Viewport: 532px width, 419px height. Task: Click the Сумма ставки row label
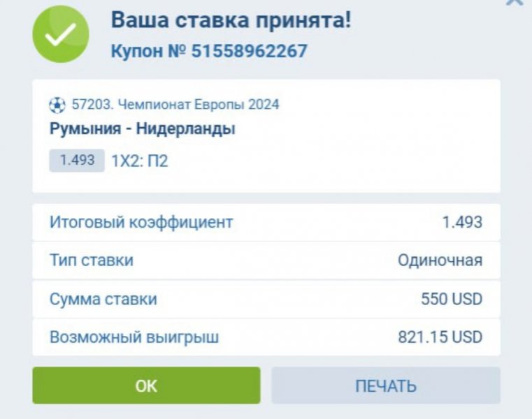click(103, 300)
